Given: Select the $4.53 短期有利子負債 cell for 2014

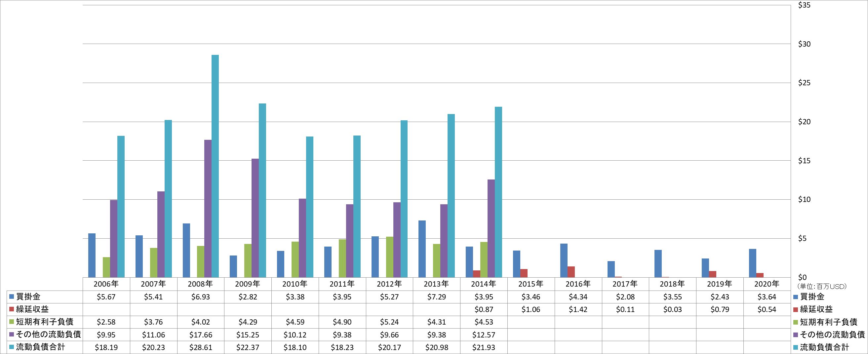Looking at the screenshot, I should pos(484,322).
